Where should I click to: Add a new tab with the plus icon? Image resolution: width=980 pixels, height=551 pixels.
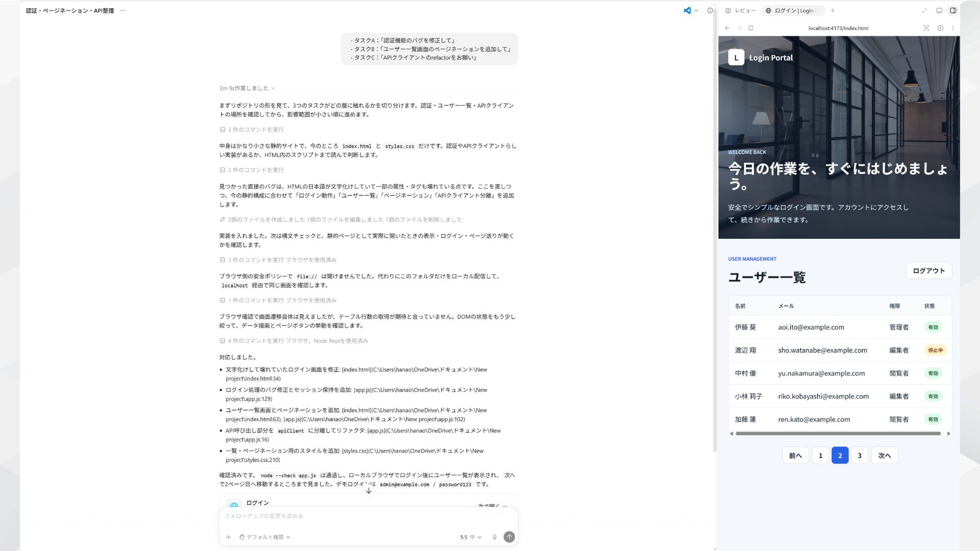832,10
